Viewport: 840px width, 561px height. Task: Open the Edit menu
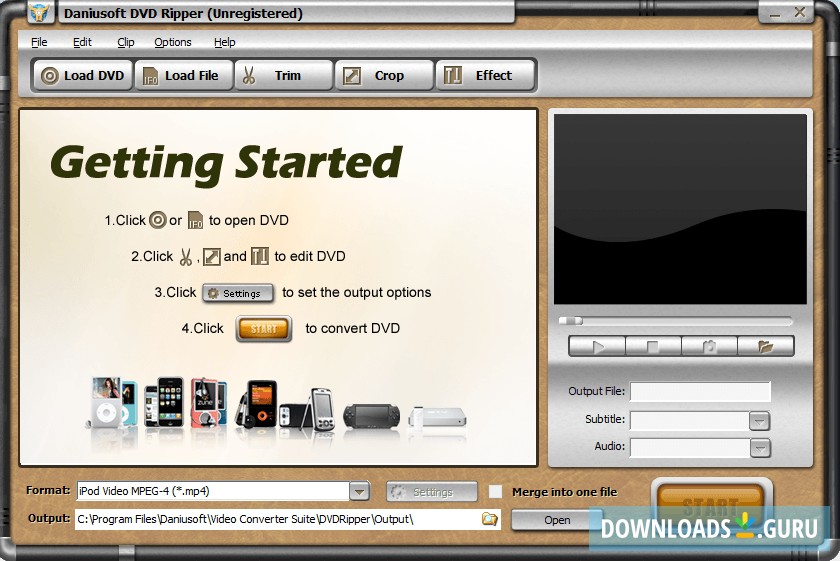point(82,42)
